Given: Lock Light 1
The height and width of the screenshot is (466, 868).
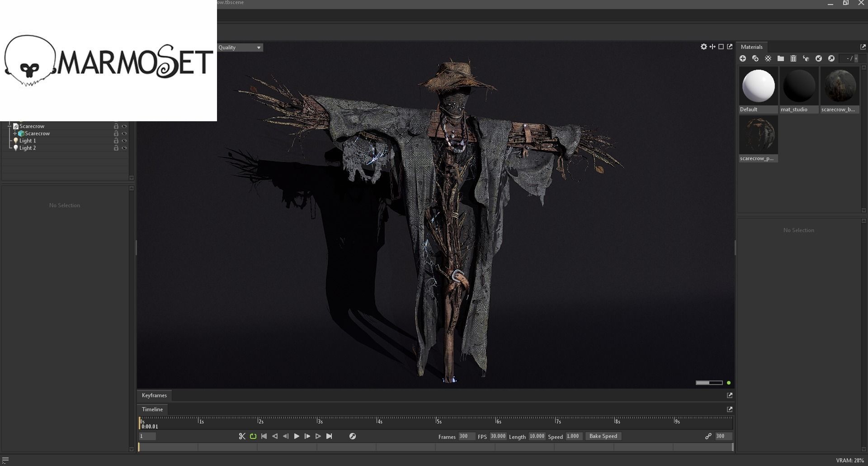Looking at the screenshot, I should pos(116,141).
